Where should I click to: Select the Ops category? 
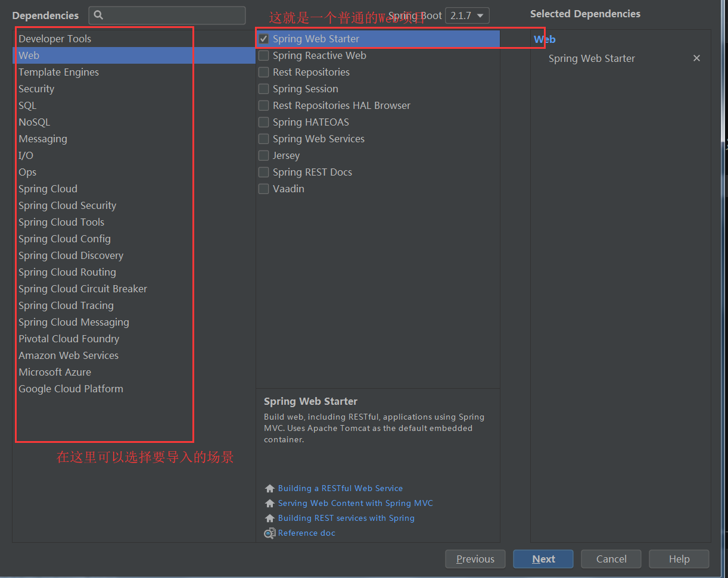pyautogui.click(x=134, y=172)
